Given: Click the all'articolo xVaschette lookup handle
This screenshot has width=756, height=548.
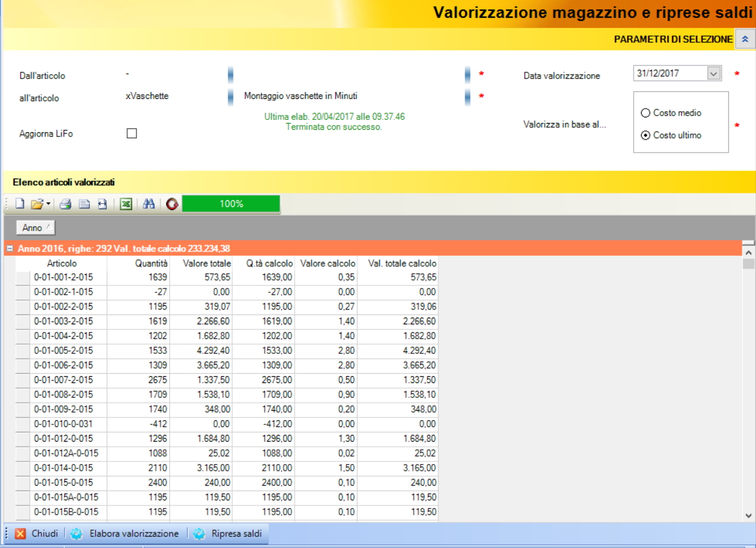Looking at the screenshot, I should tap(230, 97).
